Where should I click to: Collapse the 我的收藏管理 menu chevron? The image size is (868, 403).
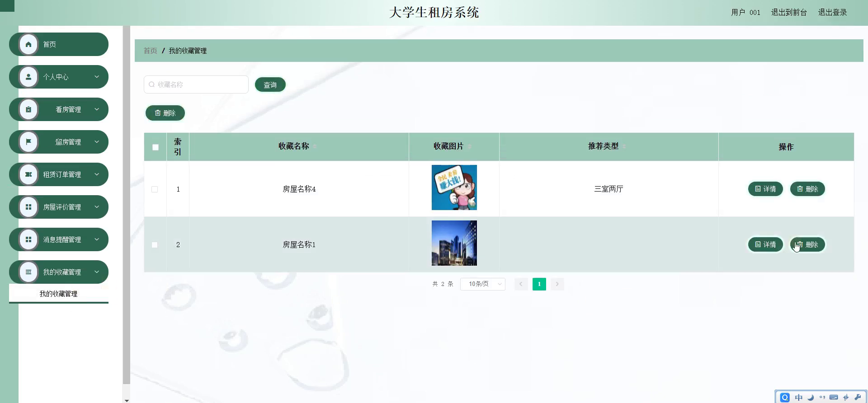97,272
